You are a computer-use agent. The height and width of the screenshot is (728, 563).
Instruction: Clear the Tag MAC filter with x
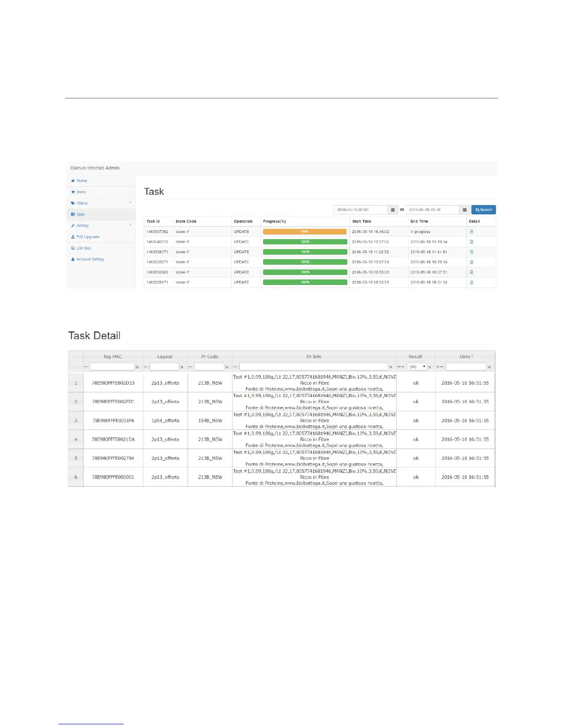tap(137, 367)
